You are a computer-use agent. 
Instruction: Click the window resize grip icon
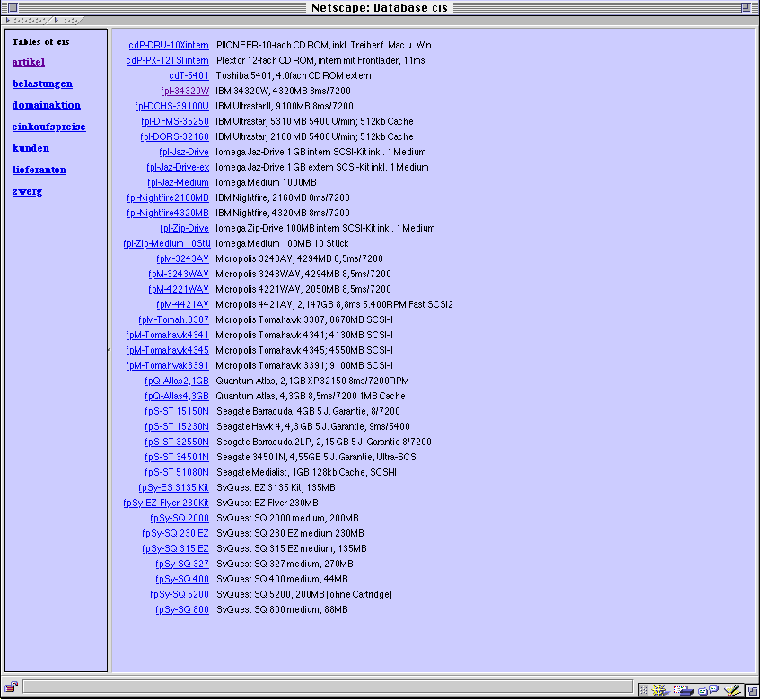tap(752, 690)
